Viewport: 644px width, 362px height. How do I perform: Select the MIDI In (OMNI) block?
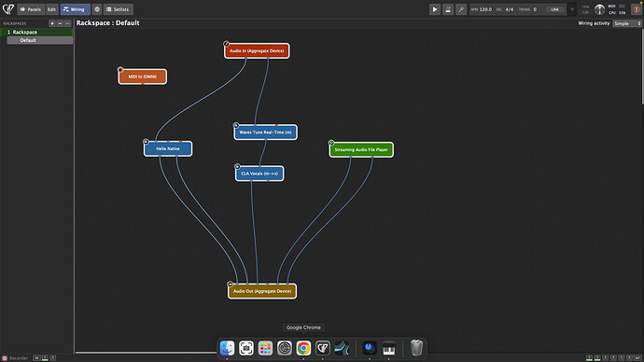pyautogui.click(x=143, y=77)
